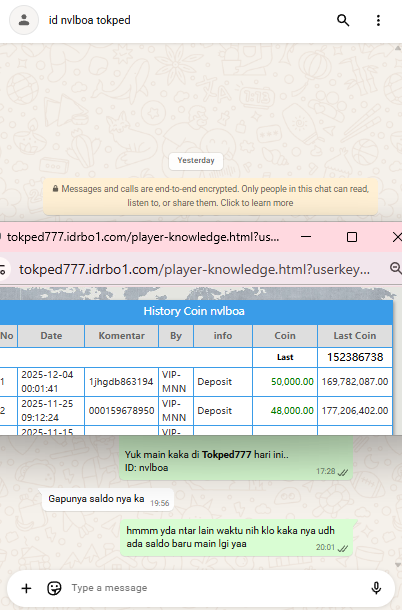Click the 'Last' label cell
This screenshot has height=610, width=402.
[x=285, y=357]
